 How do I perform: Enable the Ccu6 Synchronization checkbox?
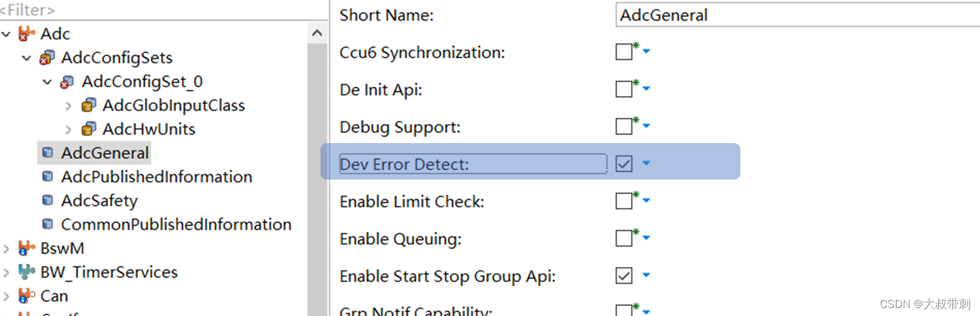(624, 52)
